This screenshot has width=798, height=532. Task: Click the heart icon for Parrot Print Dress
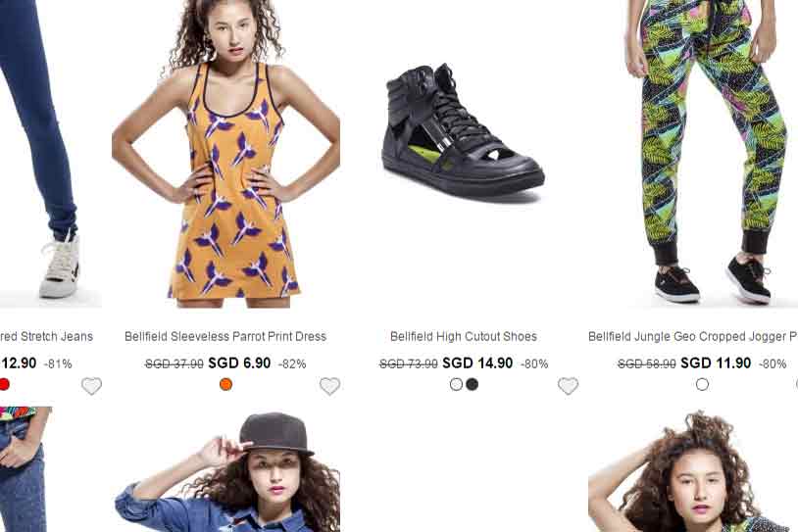330,386
